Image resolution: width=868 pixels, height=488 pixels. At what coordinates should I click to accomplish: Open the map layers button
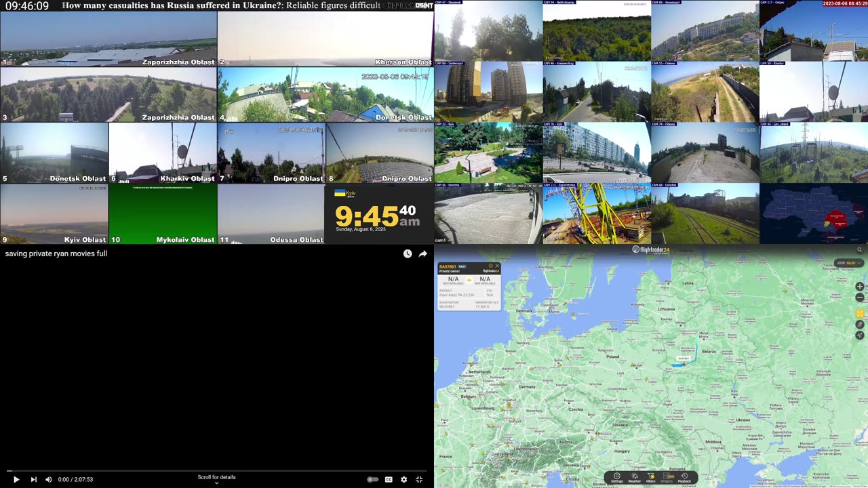click(860, 324)
